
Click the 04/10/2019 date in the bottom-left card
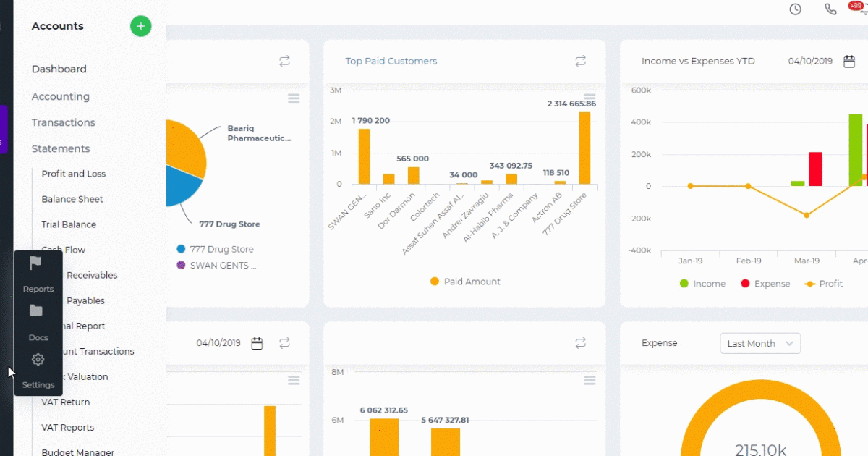click(218, 343)
